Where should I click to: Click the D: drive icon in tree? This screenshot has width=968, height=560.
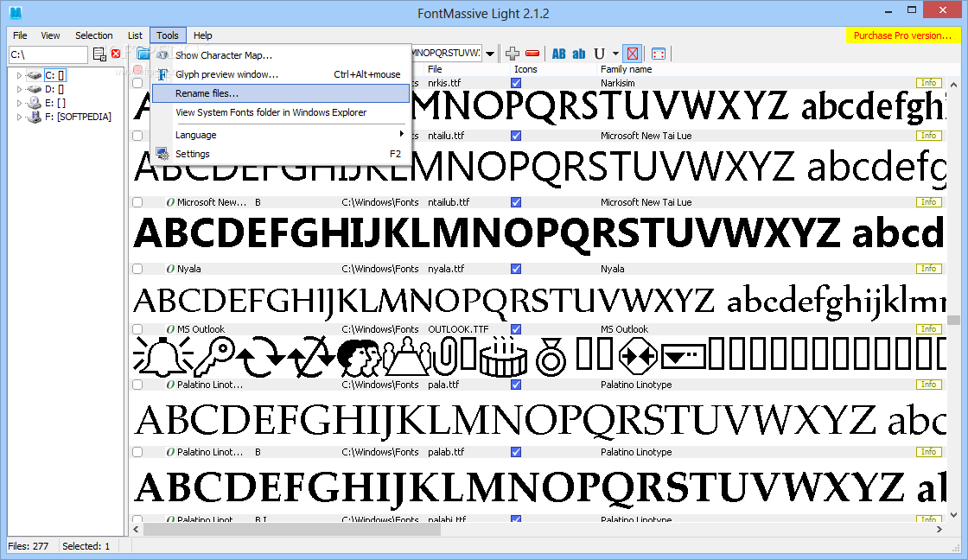34,90
